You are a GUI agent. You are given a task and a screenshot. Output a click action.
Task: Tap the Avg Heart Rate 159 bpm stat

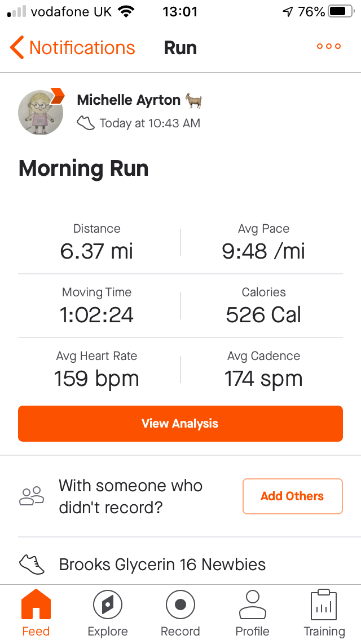point(97,369)
